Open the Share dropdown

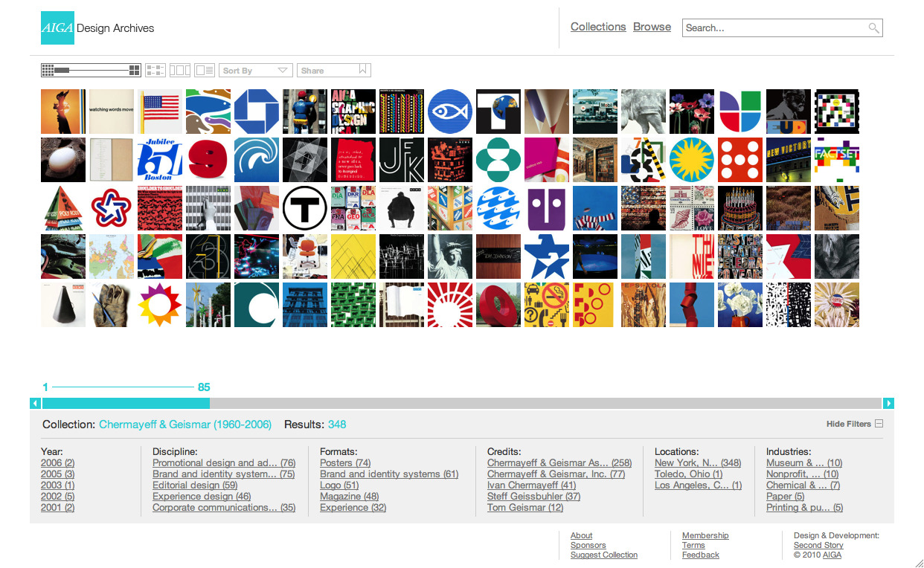(x=333, y=70)
